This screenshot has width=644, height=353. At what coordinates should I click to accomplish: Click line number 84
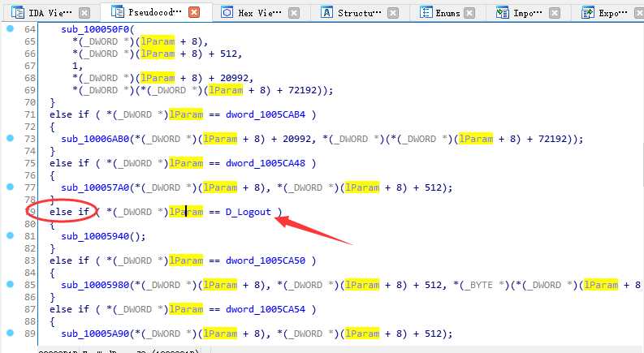click(x=29, y=273)
